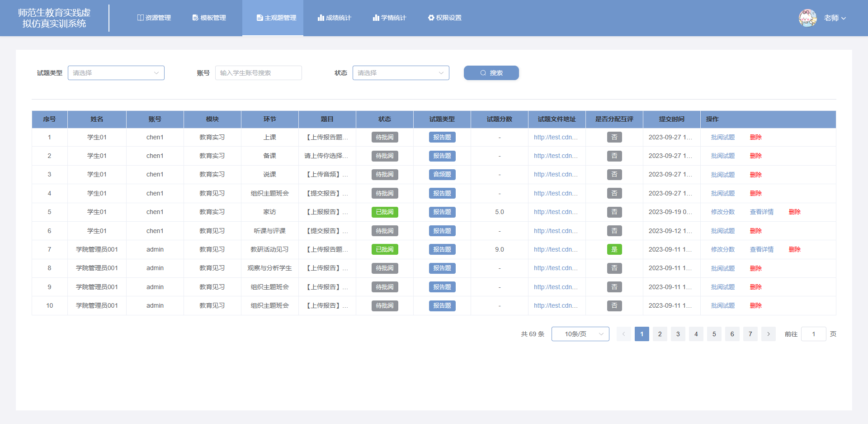Open the 10条/页 page size dropdown
The image size is (868, 424).
[580, 334]
